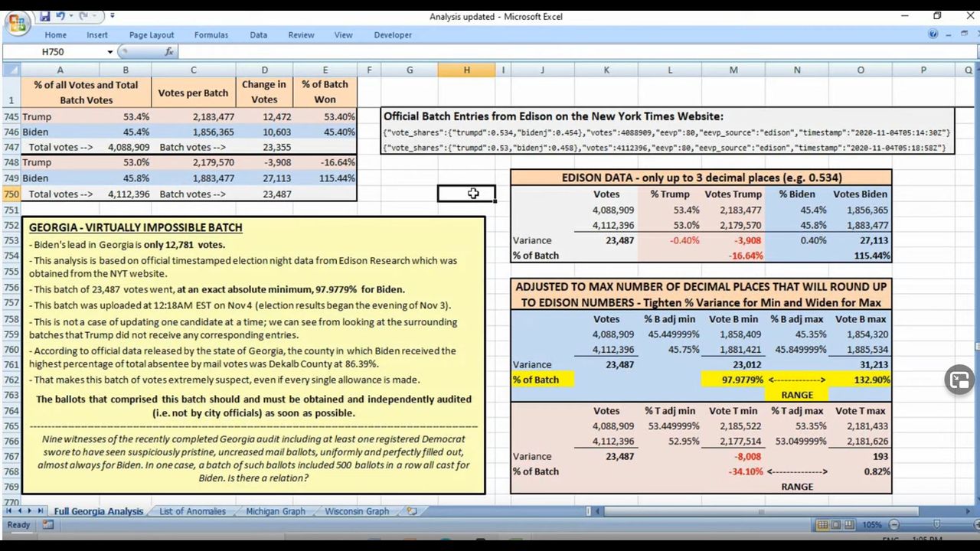This screenshot has height=551, width=980.
Task: Open the Formulas ribbon tab
Action: point(211,34)
